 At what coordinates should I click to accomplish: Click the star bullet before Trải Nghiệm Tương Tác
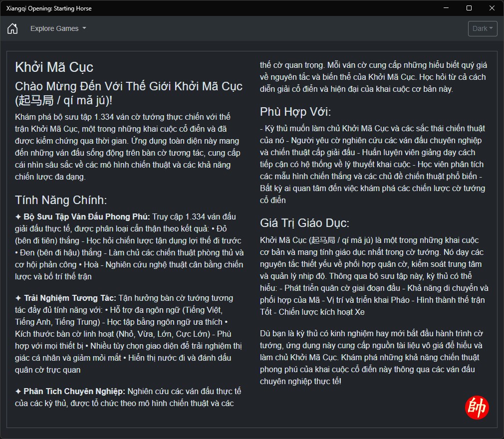[18, 298]
